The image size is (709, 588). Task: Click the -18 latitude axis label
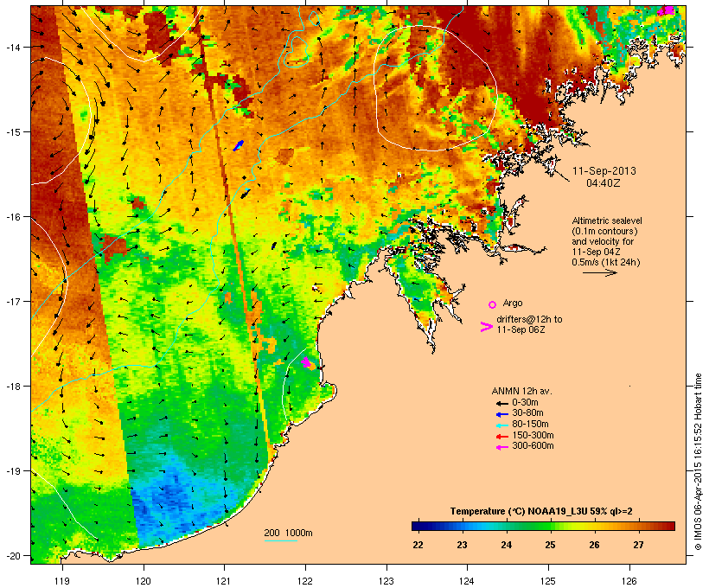click(14, 387)
